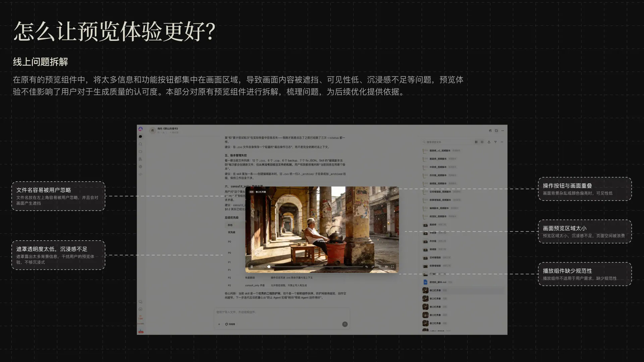Pause the video in the preview player

click(x=252, y=267)
